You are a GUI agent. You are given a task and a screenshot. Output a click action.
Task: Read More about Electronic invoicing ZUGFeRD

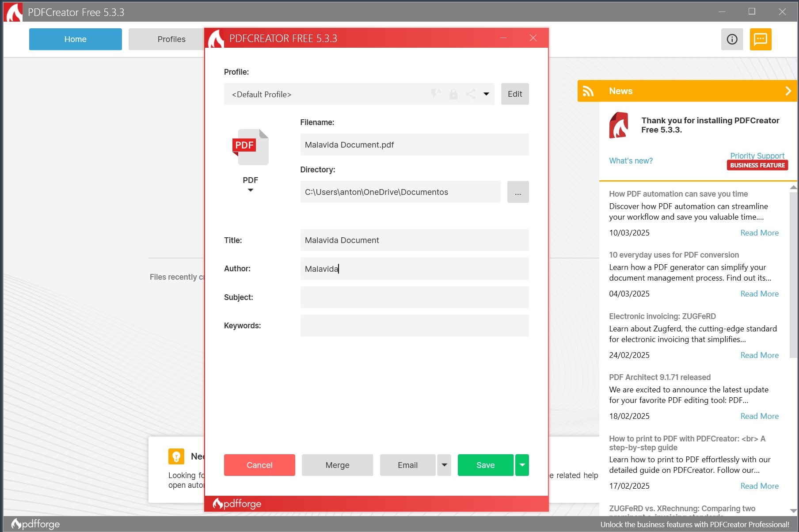[x=759, y=355]
